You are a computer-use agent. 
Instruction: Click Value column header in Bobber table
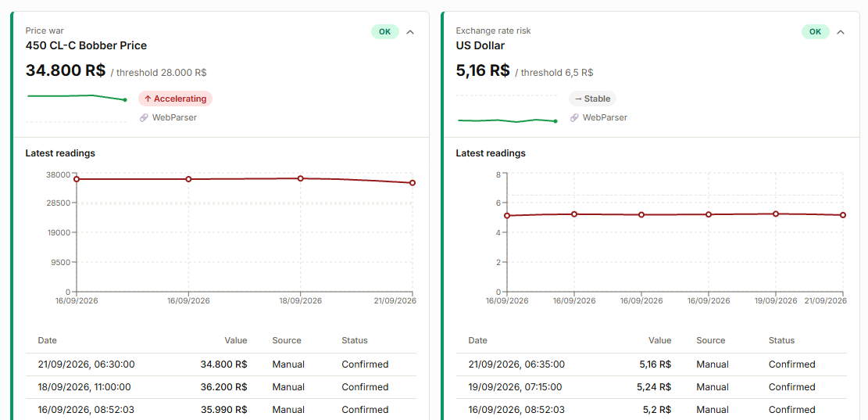pyautogui.click(x=236, y=340)
